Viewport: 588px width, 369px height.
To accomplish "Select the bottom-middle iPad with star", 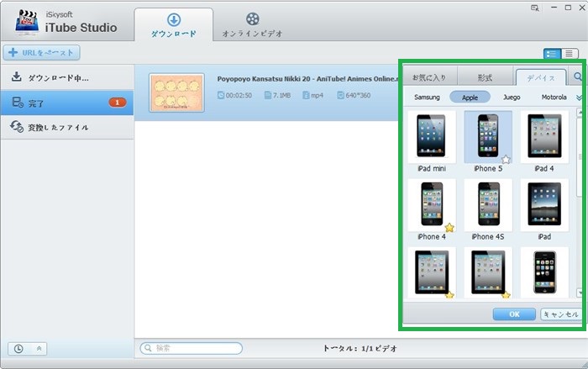I will (488, 272).
